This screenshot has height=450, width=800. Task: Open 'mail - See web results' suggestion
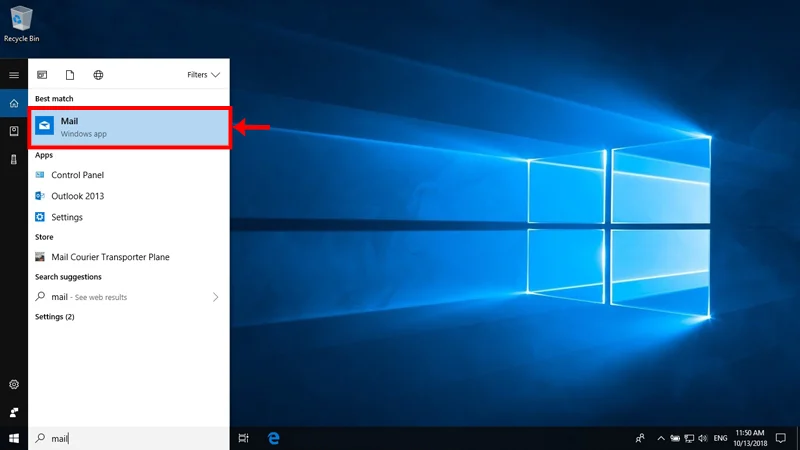click(129, 297)
